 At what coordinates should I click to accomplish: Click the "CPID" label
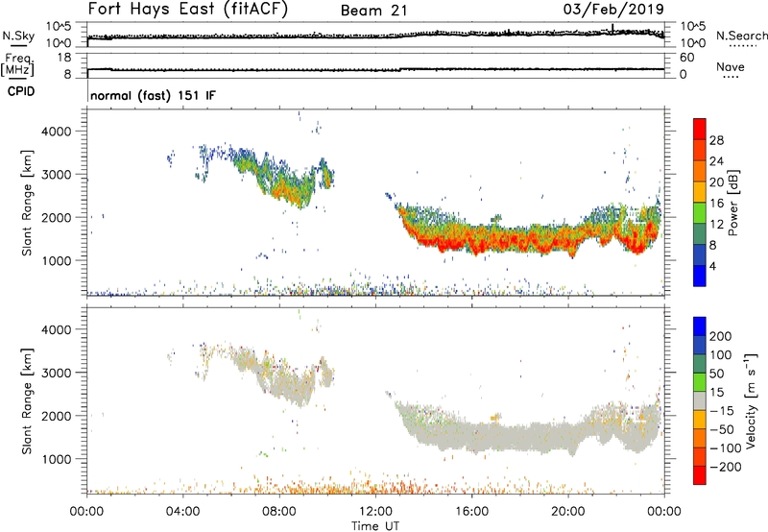point(21,91)
